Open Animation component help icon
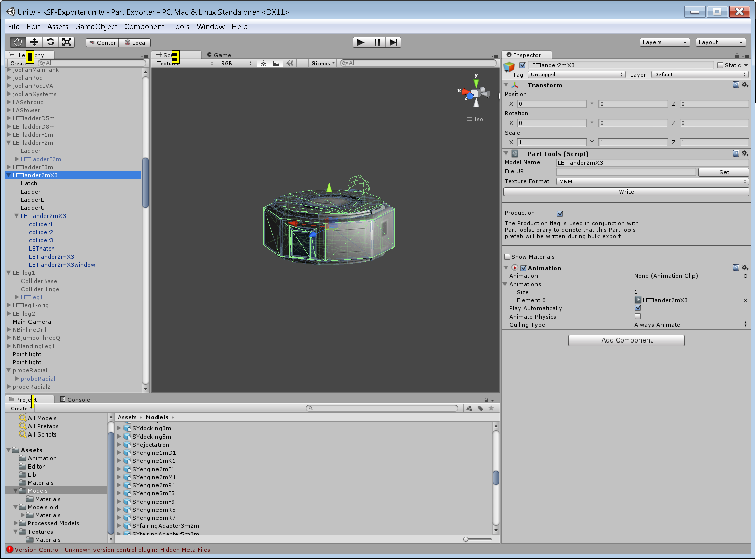The image size is (756, 559). pos(736,268)
